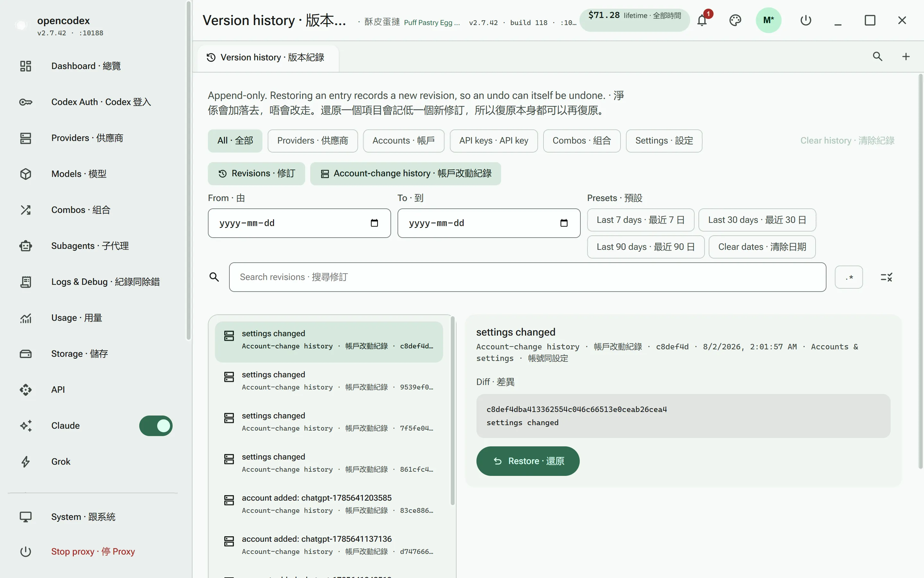Click the sidebar scrollbar
Screen dimensions: 924x578
(188, 170)
